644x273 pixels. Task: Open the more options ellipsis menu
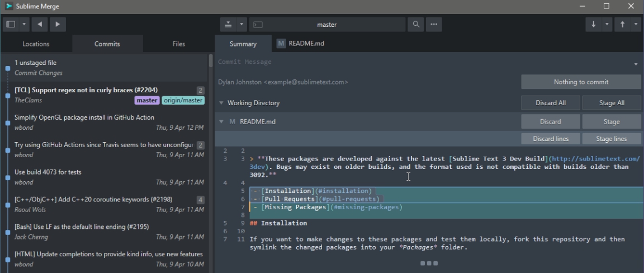[434, 25]
